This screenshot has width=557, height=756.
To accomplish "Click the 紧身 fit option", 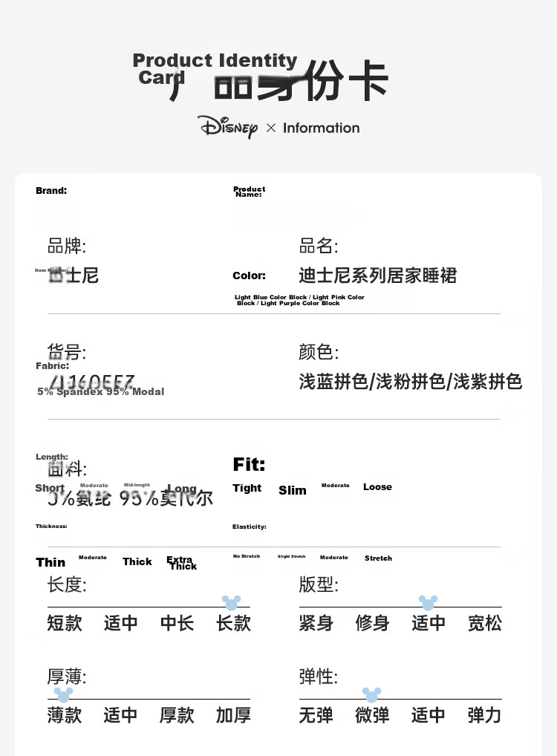I will pos(316,623).
